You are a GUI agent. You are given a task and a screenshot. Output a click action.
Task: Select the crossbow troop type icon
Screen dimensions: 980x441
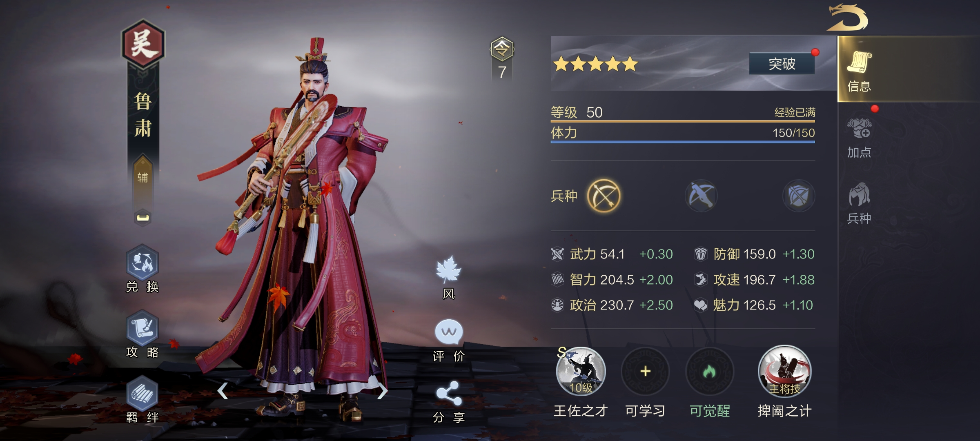(701, 196)
